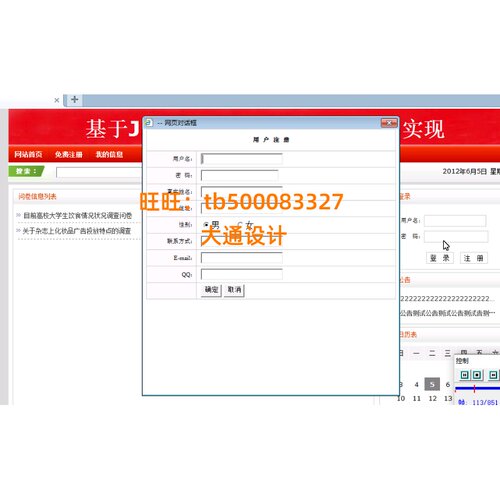The image size is (500, 500).
Task: Click first playback button in 控制 panel
Action: (465, 375)
